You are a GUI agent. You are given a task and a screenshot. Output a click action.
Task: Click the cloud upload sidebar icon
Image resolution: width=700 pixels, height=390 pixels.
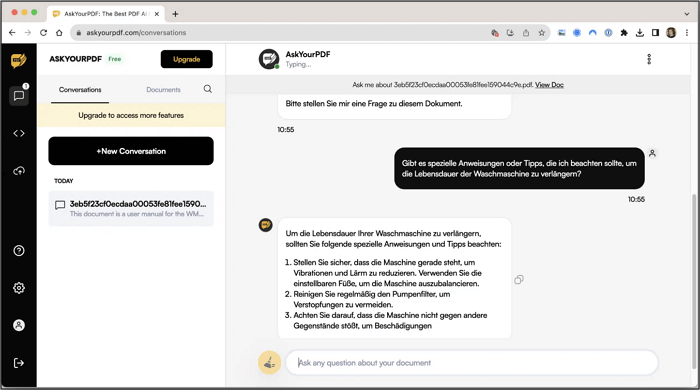tap(19, 171)
